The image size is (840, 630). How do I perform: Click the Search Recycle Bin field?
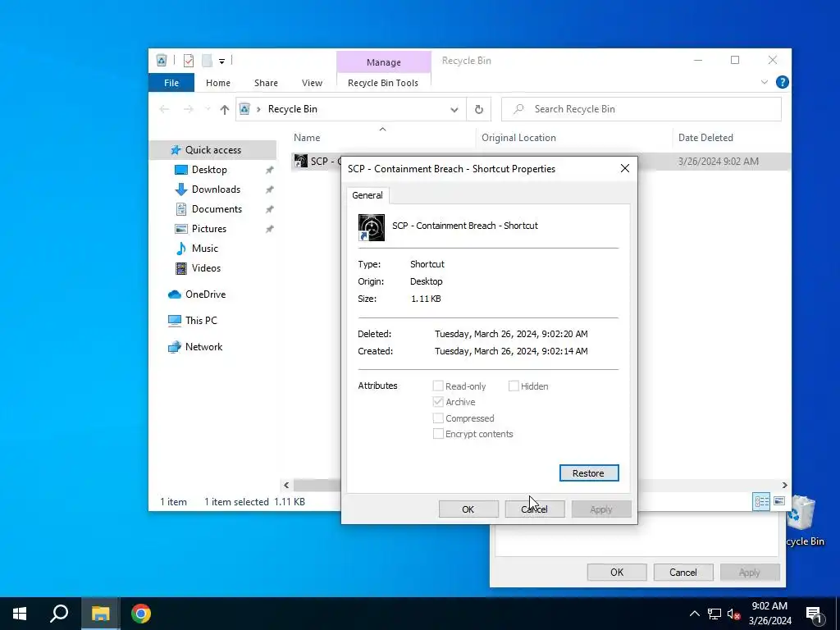(641, 109)
